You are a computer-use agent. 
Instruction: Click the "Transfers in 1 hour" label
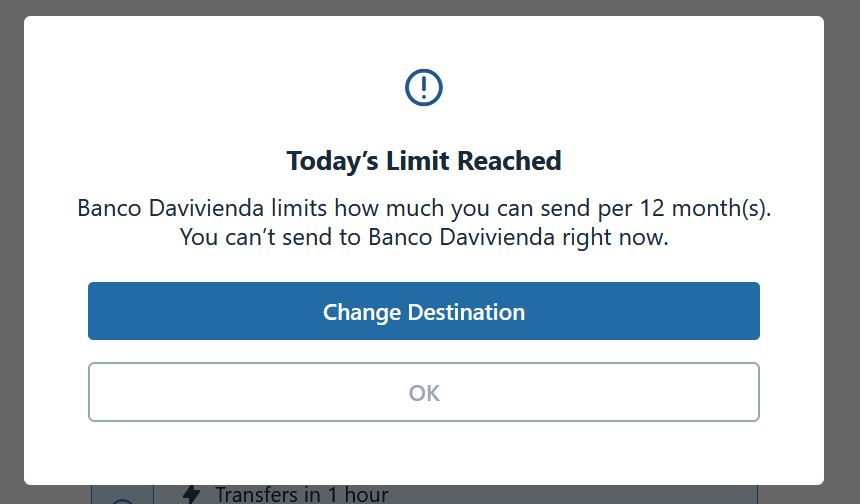click(302, 494)
